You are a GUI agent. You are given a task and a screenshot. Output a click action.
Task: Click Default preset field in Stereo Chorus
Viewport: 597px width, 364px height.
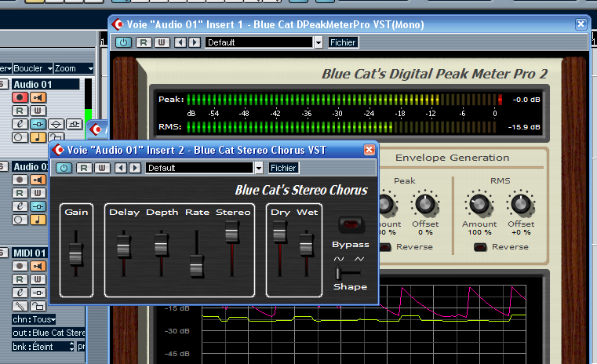coord(199,168)
